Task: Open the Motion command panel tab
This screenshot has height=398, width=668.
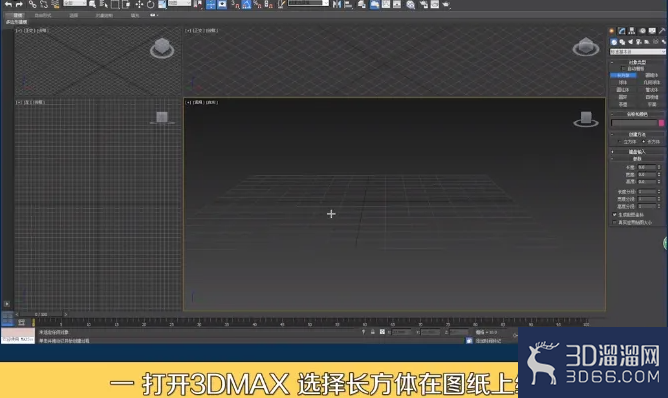Action: click(x=643, y=31)
